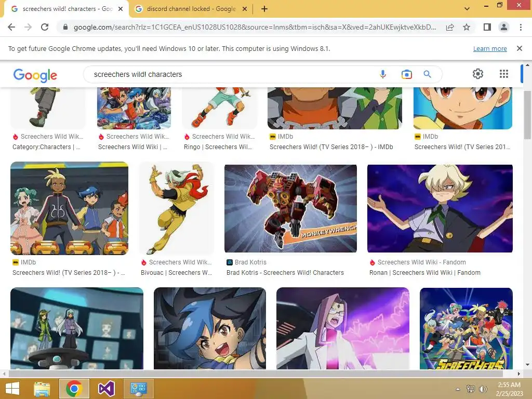Switch to 'discord channel locked' tab

point(191,9)
